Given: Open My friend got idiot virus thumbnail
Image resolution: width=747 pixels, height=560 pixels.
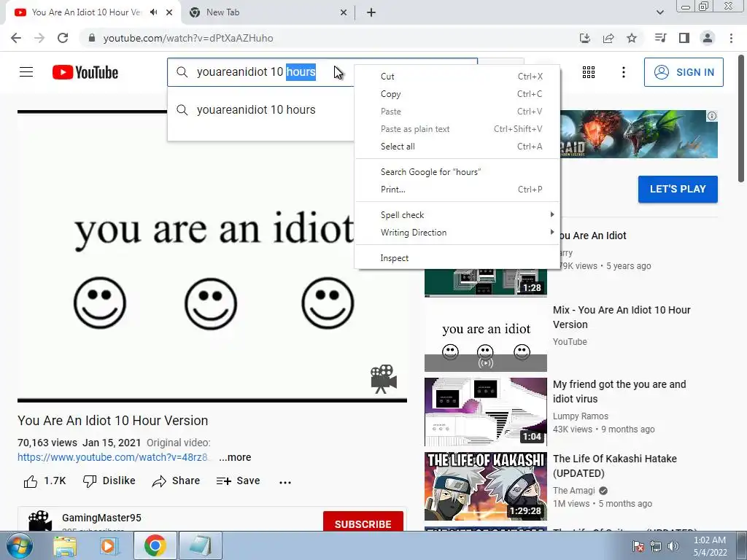Looking at the screenshot, I should point(485,412).
